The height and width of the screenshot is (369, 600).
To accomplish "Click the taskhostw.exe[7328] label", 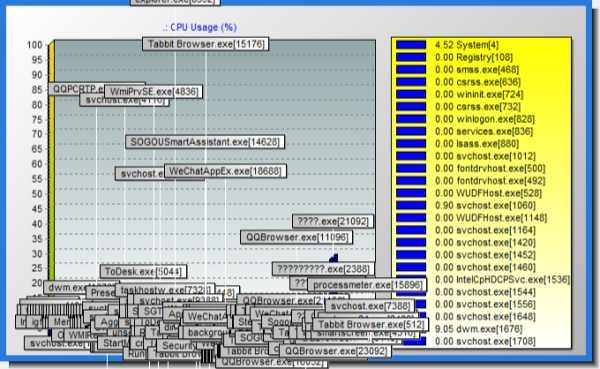I will (x=165, y=290).
